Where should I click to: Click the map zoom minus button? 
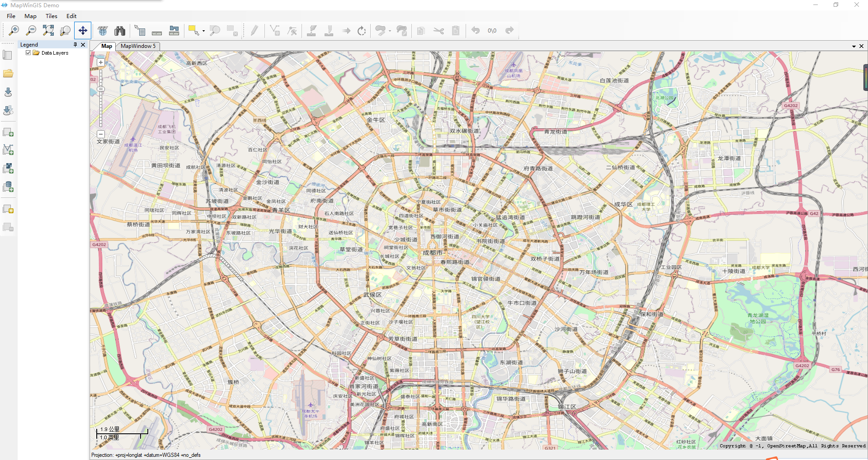click(x=101, y=134)
